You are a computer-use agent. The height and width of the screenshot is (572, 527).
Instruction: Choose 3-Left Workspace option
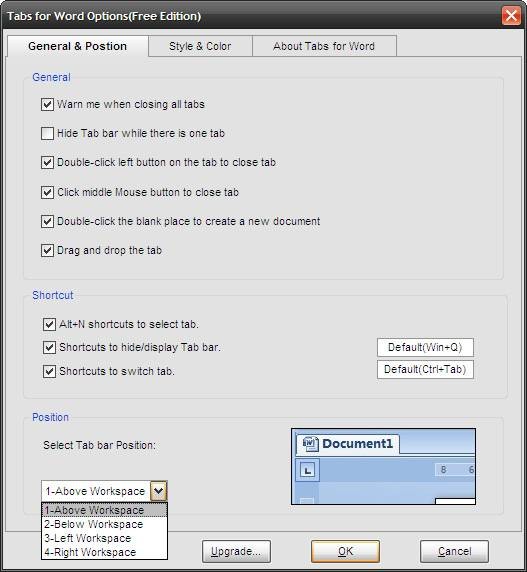[104, 538]
